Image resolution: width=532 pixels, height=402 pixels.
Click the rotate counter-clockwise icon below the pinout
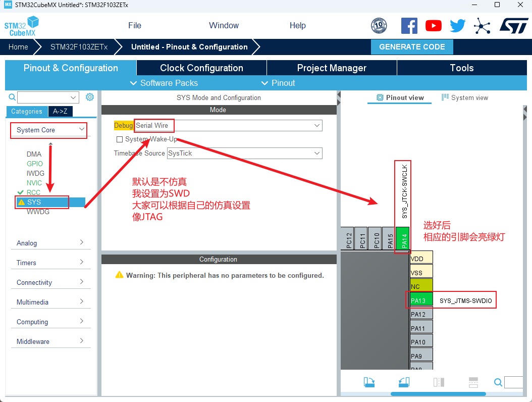click(404, 382)
